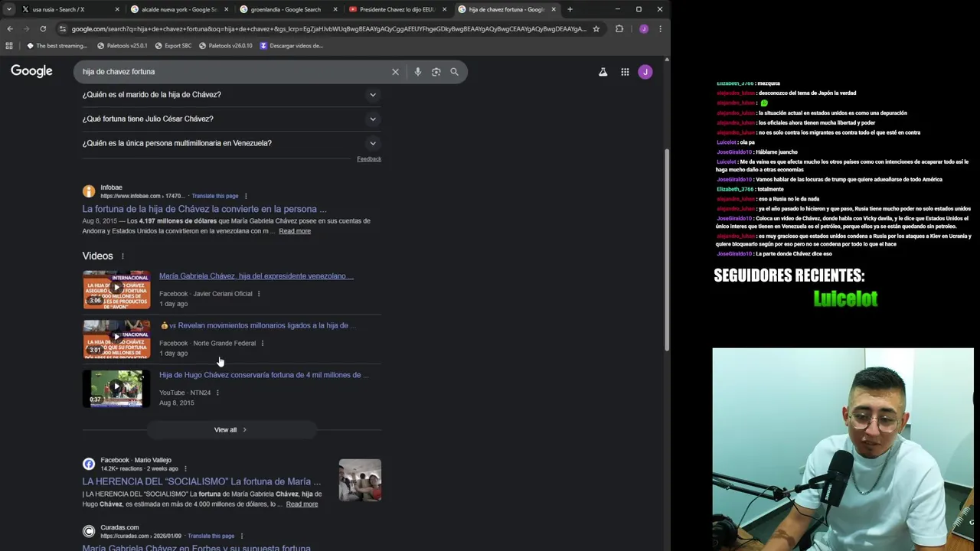Screen dimensions: 980x551
Task: Open the Chrome profile button
Action: 643,29
